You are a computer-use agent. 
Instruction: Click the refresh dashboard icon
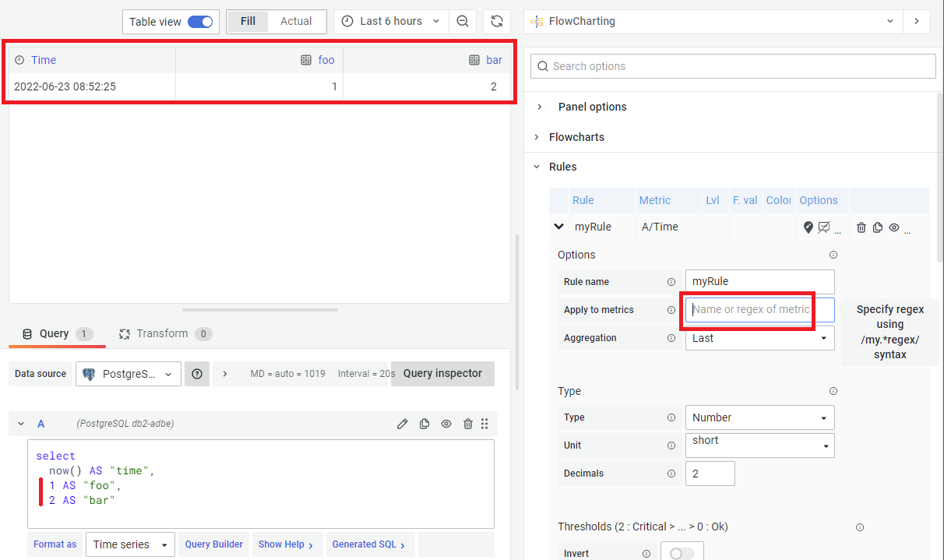496,21
